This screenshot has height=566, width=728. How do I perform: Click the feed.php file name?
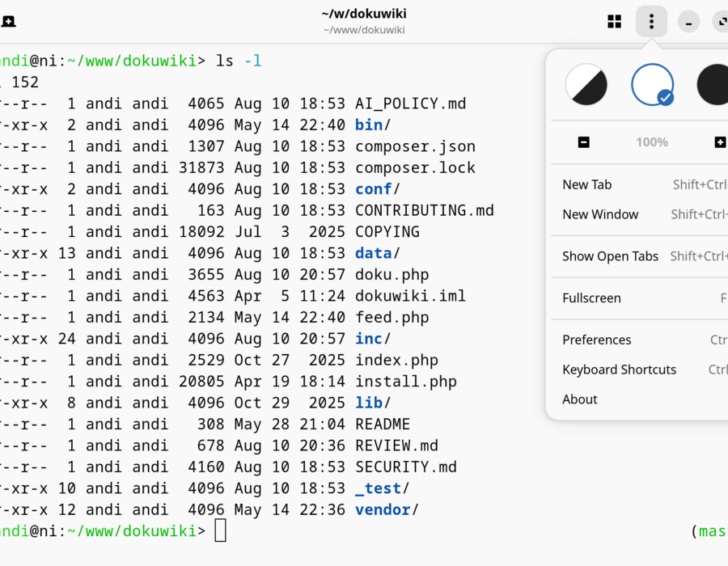click(392, 317)
